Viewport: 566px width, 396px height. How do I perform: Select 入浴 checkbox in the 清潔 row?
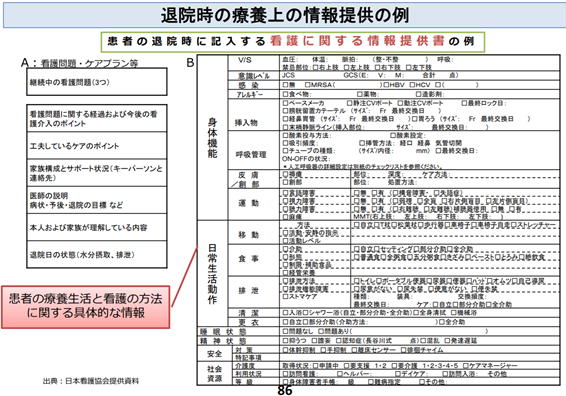pos(285,313)
